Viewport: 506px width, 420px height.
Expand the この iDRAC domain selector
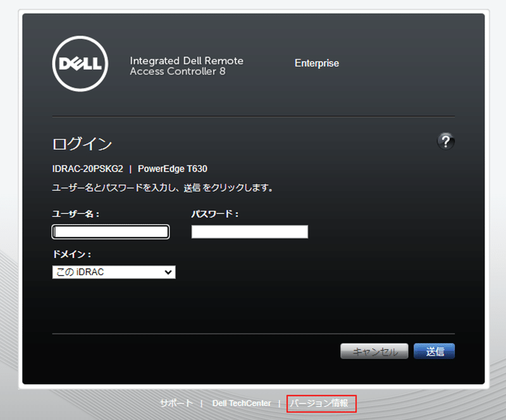click(114, 272)
